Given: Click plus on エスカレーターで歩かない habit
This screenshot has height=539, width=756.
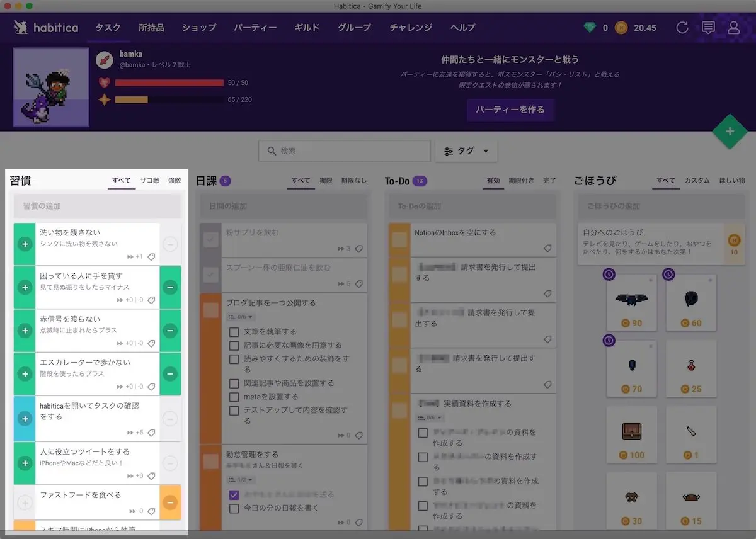Looking at the screenshot, I should [x=25, y=374].
